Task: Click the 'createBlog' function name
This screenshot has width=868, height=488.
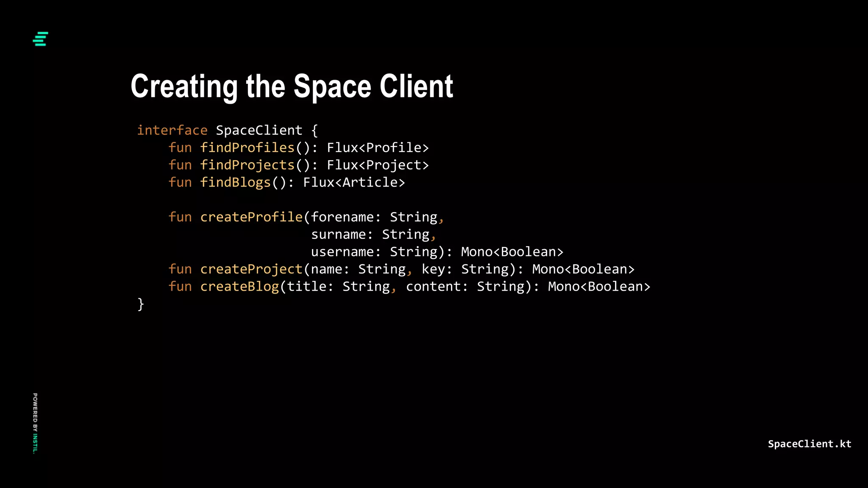Action: coord(239,286)
